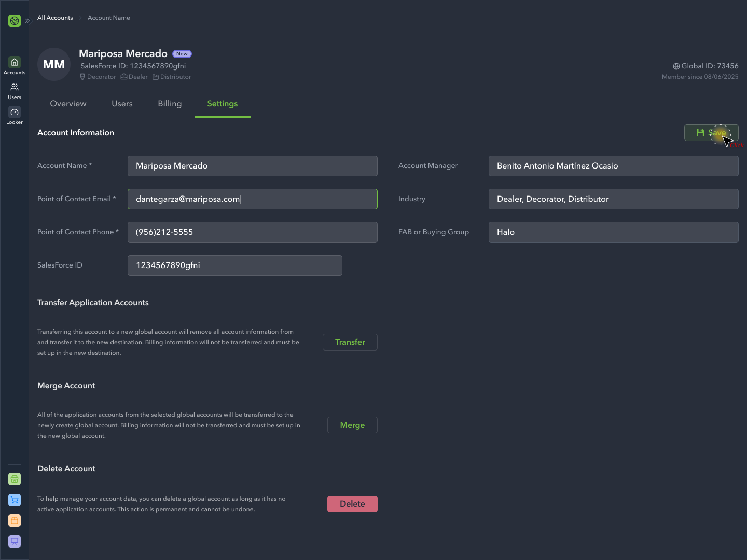Select the Users icon in the left sidebar
The height and width of the screenshot is (560, 747).
pos(14,87)
